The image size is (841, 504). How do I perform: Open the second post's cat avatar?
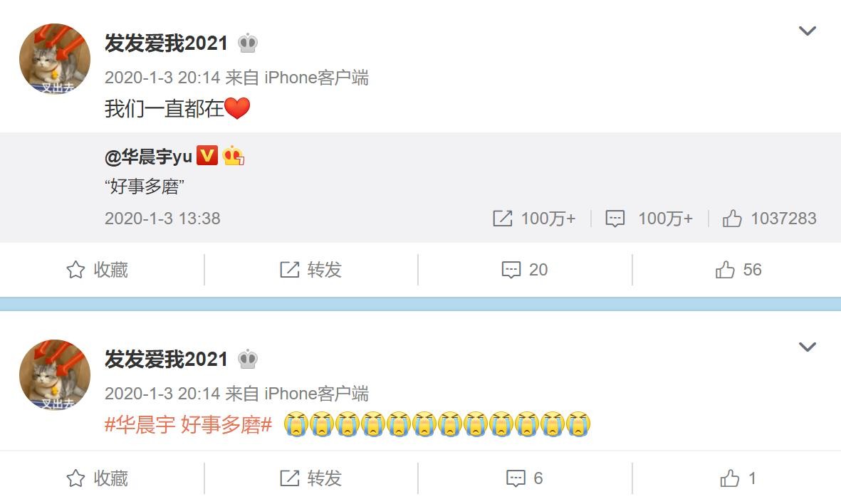(x=55, y=374)
